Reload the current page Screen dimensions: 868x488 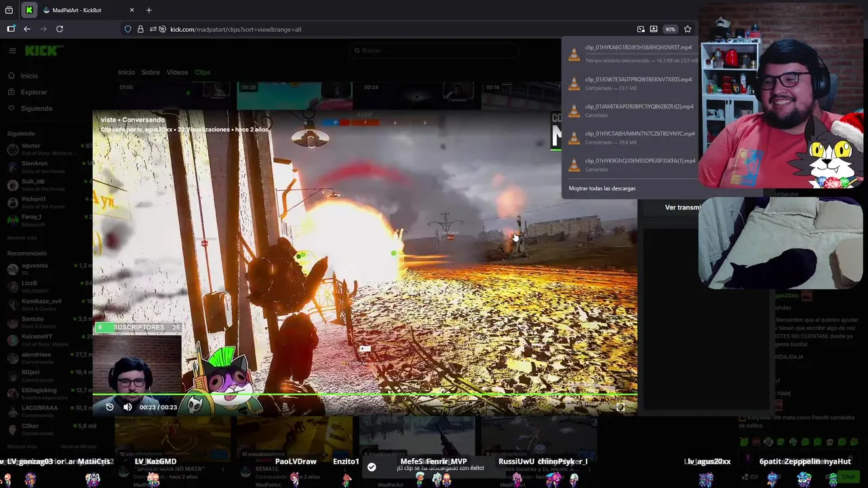coord(60,29)
